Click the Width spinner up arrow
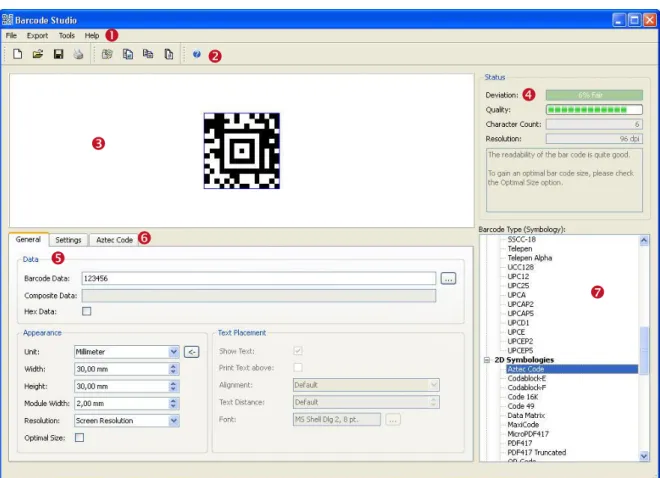 click(173, 366)
